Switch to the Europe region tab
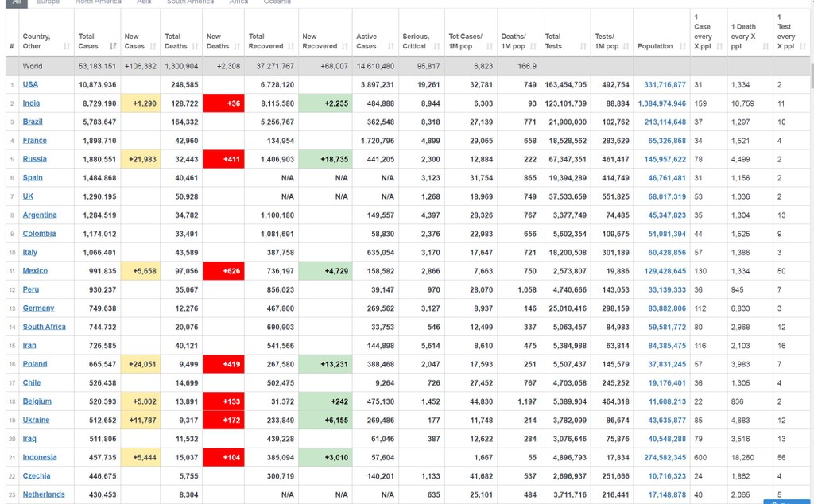This screenshot has width=814, height=504. tap(48, 2)
